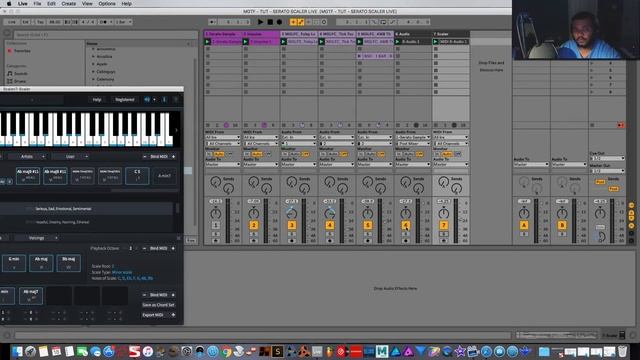This screenshot has width=640, height=360.
Task: Adjust track 1 Send A knob
Action: tap(216, 182)
